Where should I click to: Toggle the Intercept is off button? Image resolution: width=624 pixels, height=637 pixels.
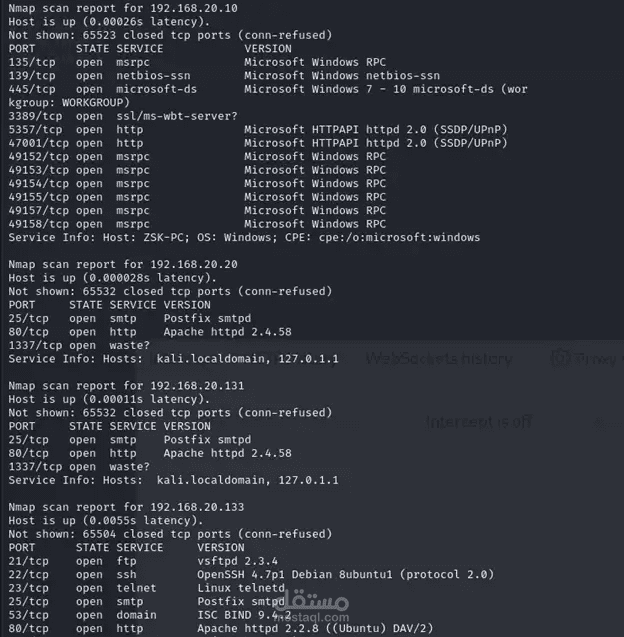478,422
